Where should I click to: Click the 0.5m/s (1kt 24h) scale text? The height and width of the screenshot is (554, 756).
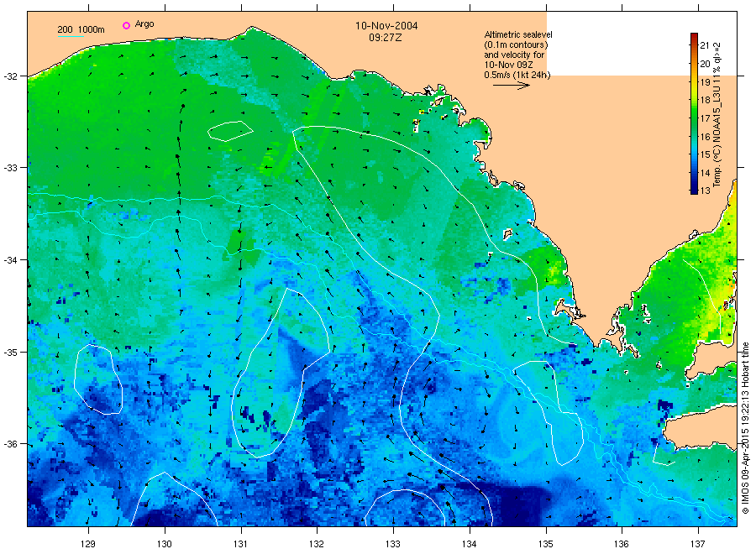pyautogui.click(x=517, y=75)
